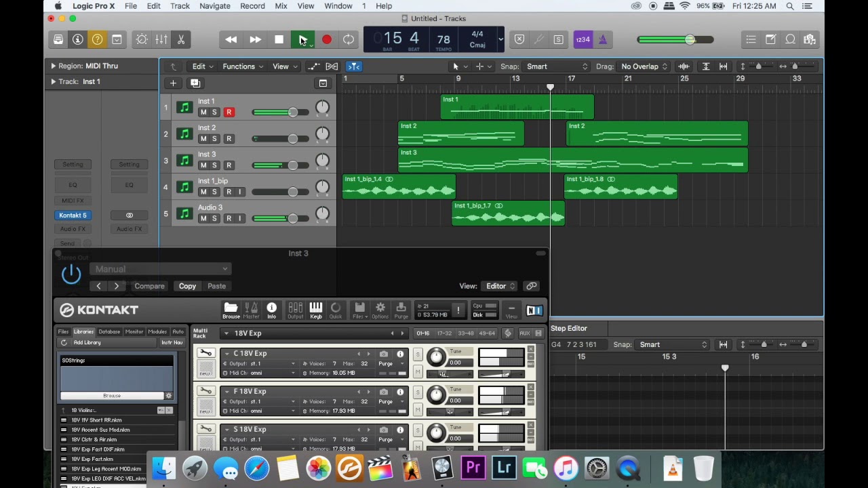Open the Library panel icon
The image size is (868, 488).
pos(58,39)
